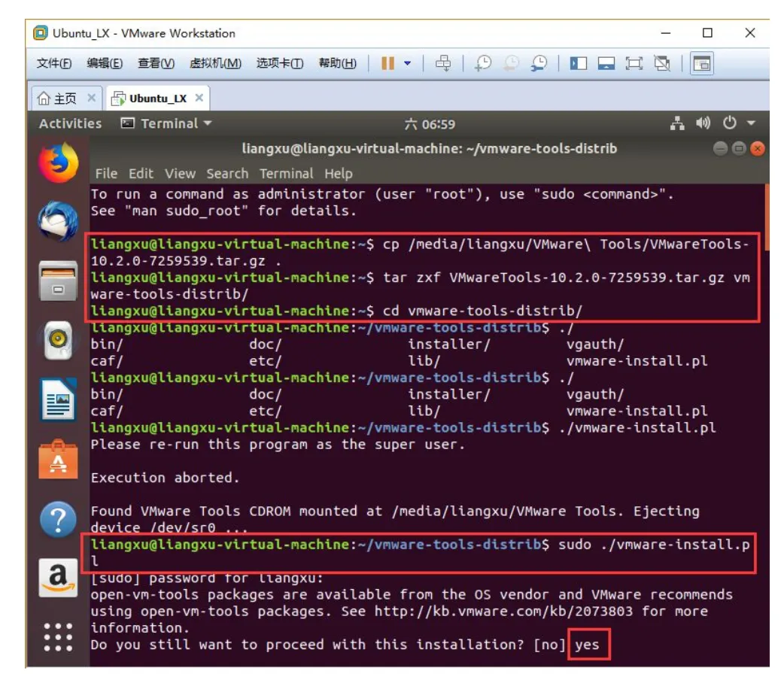Open the Amazon launcher in the dock
Viewport: 784px width, 680px height.
58,578
